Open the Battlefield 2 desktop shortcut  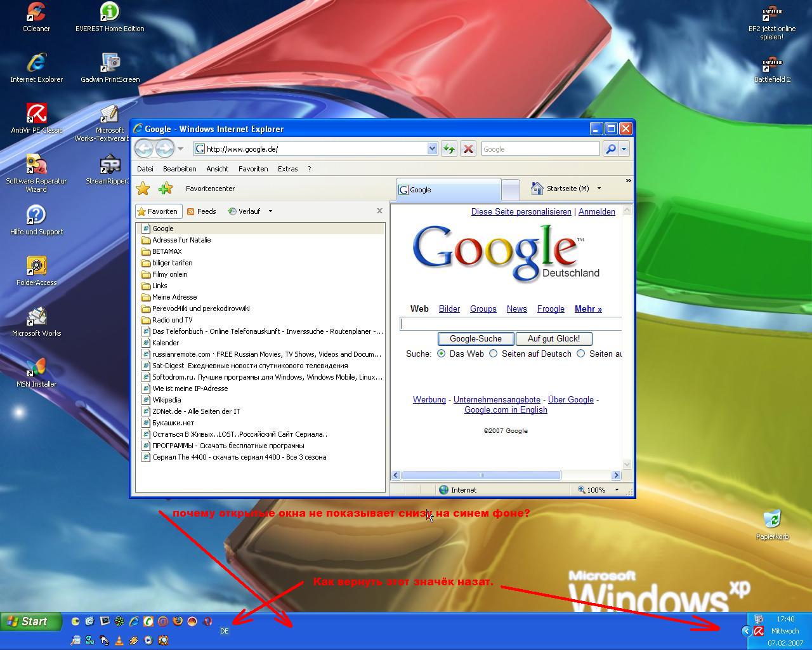click(772, 69)
